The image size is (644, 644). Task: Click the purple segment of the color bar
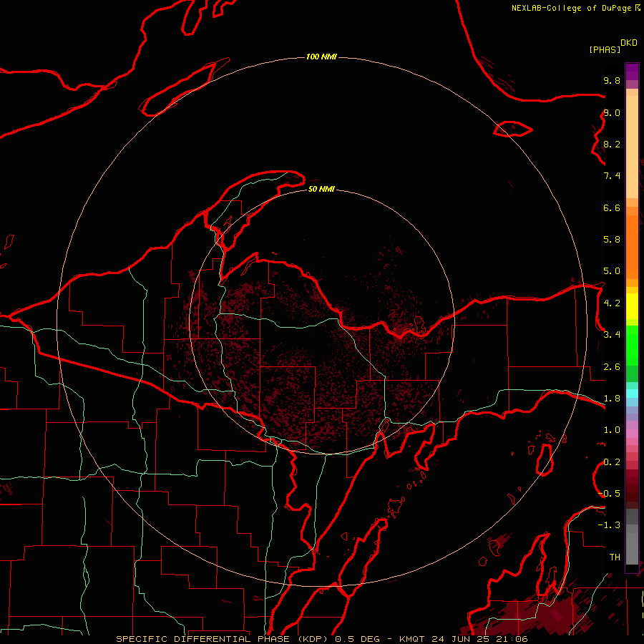[x=632, y=72]
